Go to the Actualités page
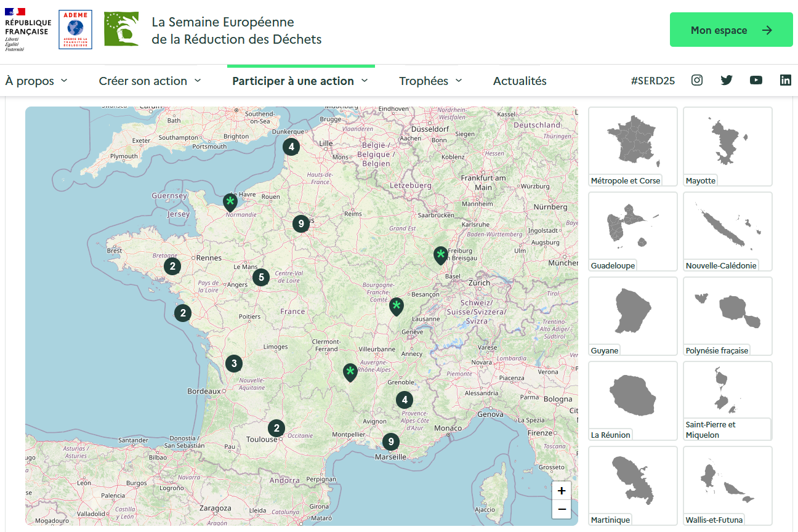 520,81
